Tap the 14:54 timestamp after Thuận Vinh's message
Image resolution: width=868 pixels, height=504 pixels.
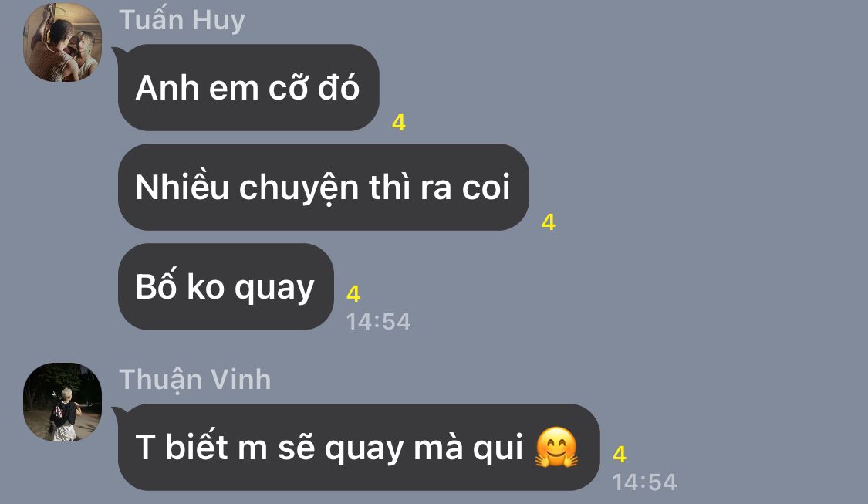point(645,482)
